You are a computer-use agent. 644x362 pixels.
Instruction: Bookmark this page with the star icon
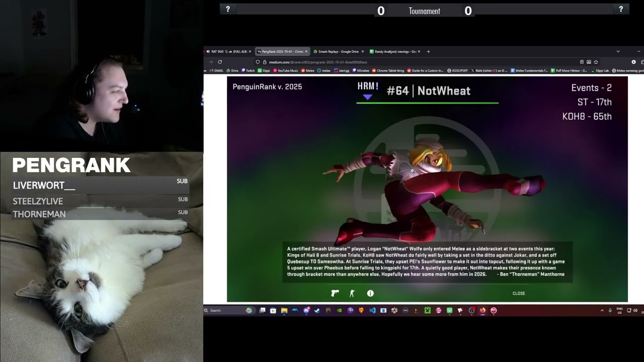click(596, 62)
